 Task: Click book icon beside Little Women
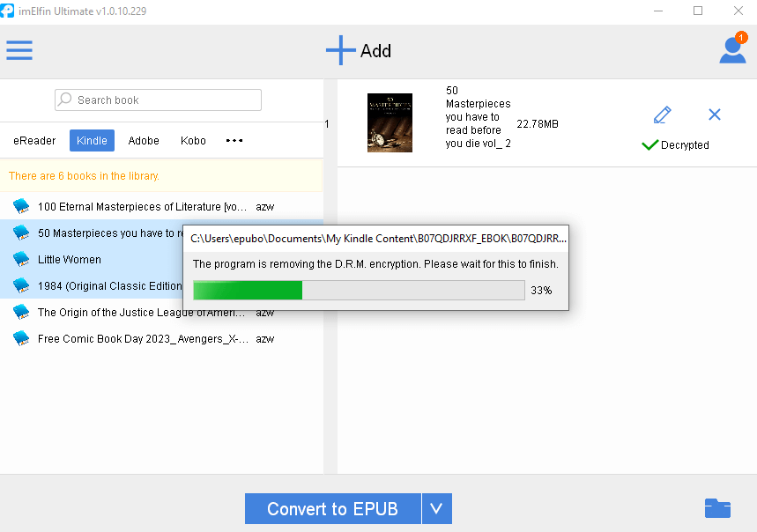point(21,259)
